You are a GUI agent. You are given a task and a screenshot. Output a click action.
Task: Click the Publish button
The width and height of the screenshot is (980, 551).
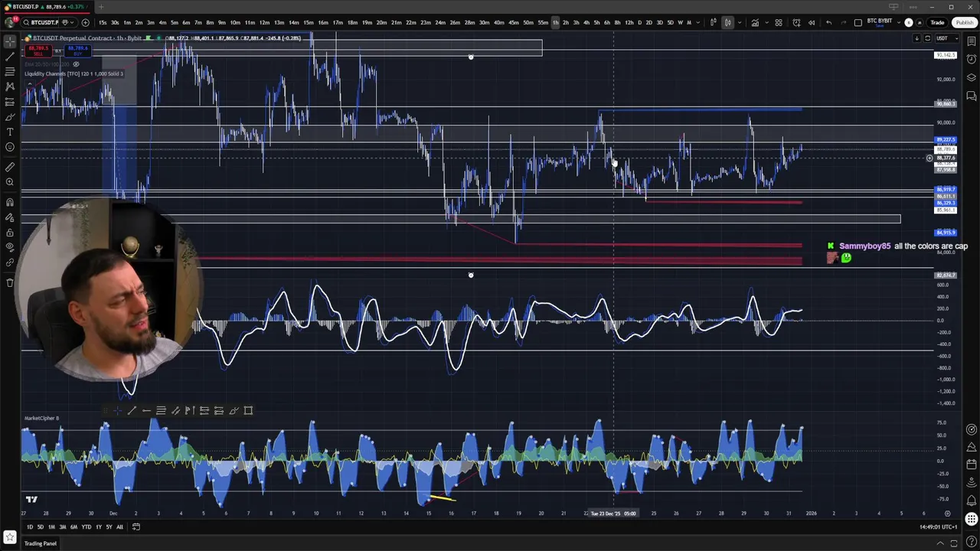tap(965, 22)
